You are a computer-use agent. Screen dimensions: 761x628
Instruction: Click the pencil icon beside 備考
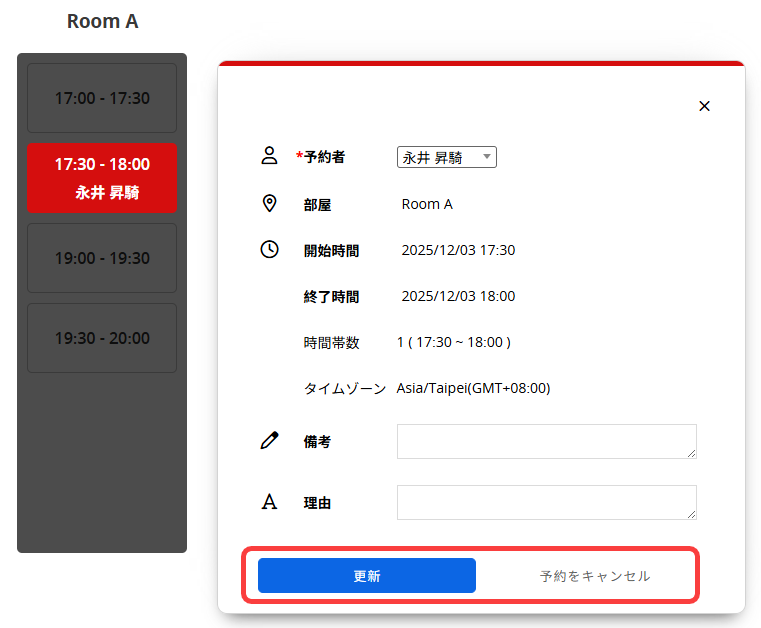269,441
